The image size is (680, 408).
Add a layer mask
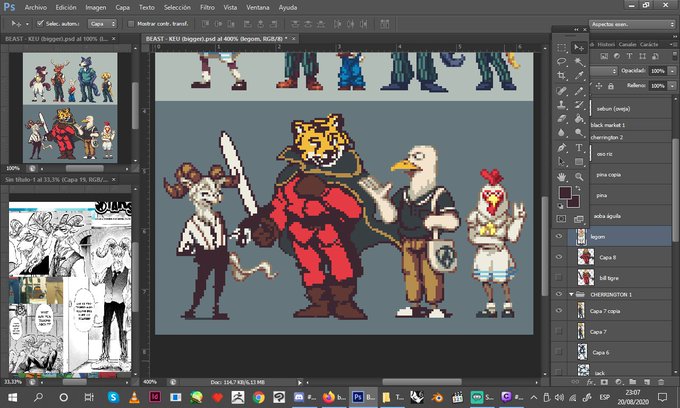604,382
